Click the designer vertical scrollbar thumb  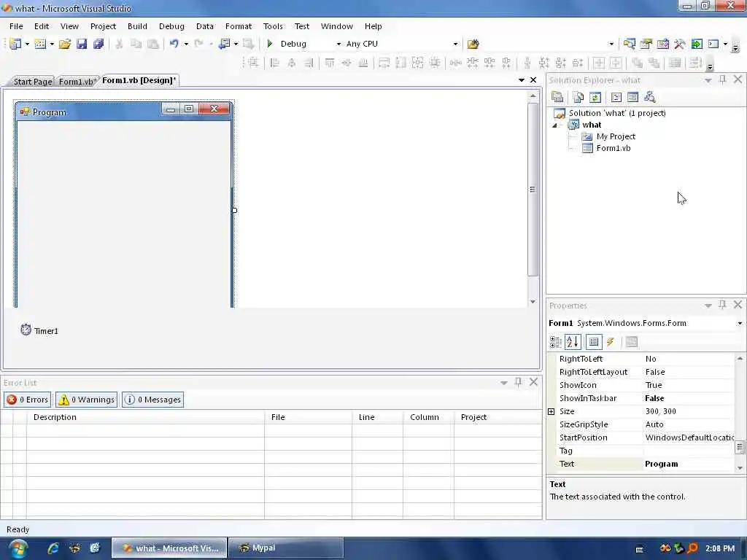533,189
